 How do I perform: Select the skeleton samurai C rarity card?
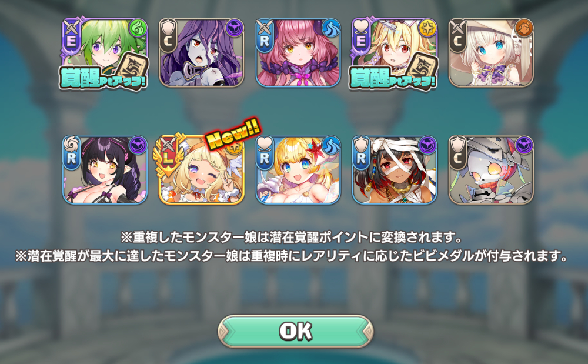coord(491,170)
